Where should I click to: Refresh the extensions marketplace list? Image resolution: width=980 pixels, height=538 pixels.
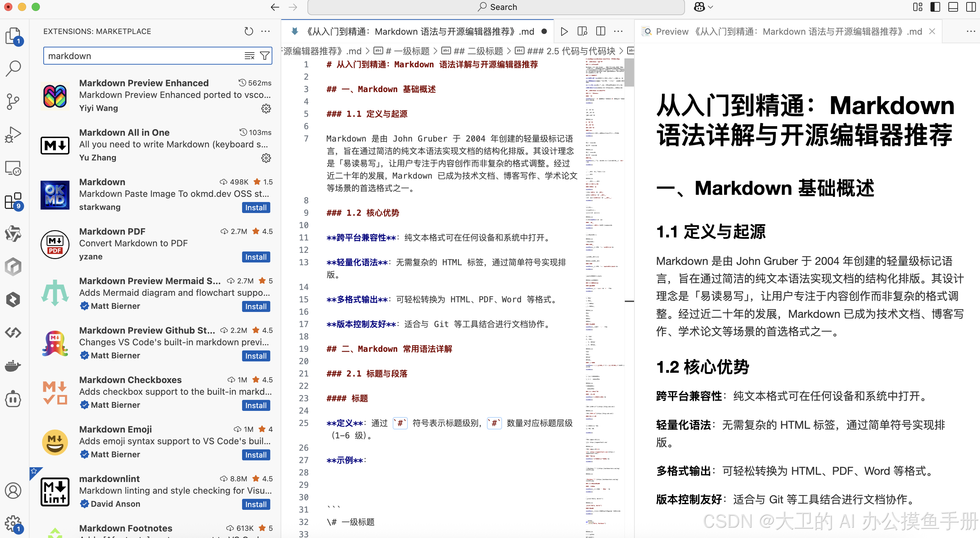[248, 31]
